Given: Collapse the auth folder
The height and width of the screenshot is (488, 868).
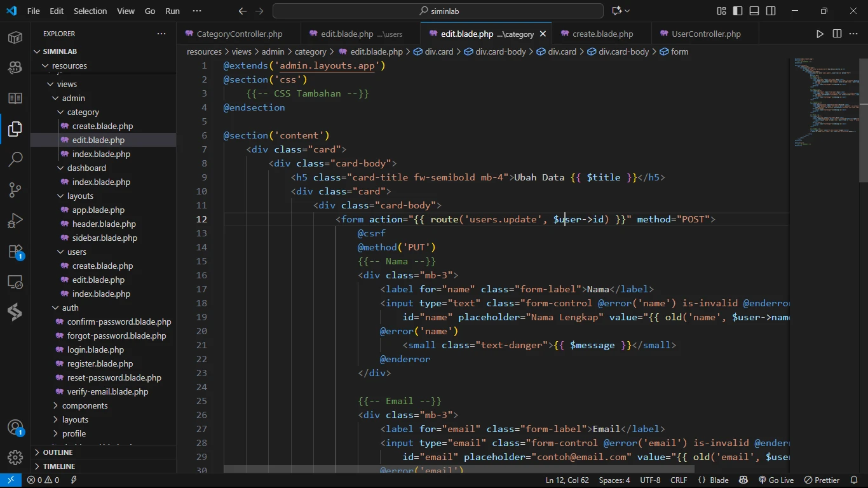Looking at the screenshot, I should [70, 308].
